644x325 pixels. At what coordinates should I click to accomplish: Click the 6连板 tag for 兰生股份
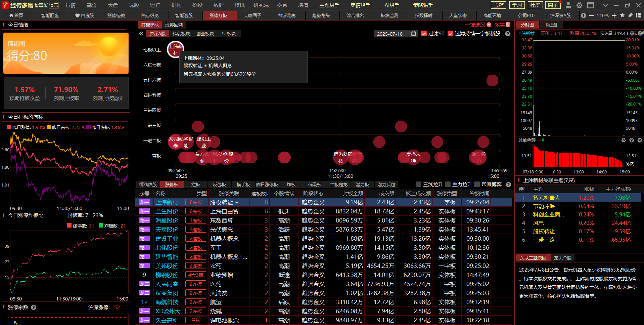coord(196,211)
